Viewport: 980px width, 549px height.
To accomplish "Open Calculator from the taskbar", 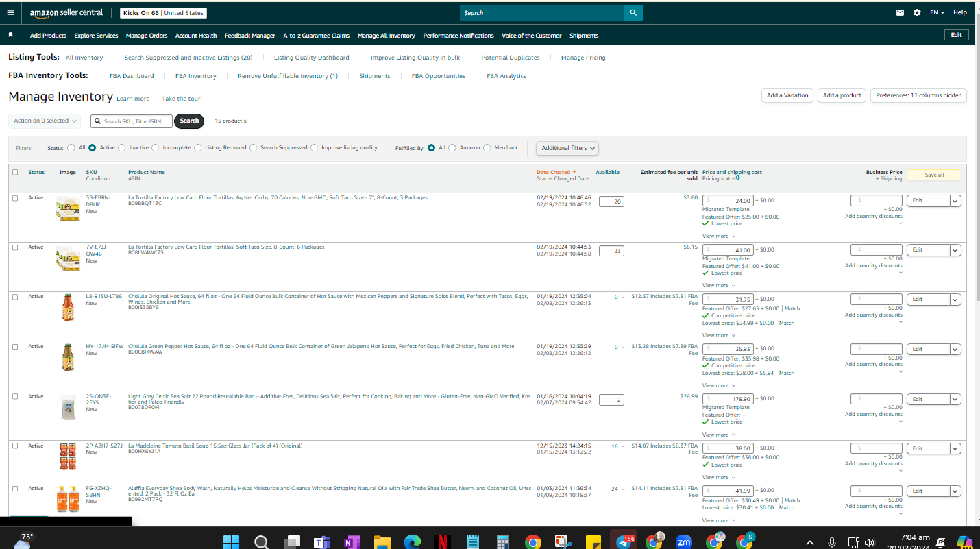I will 502,541.
